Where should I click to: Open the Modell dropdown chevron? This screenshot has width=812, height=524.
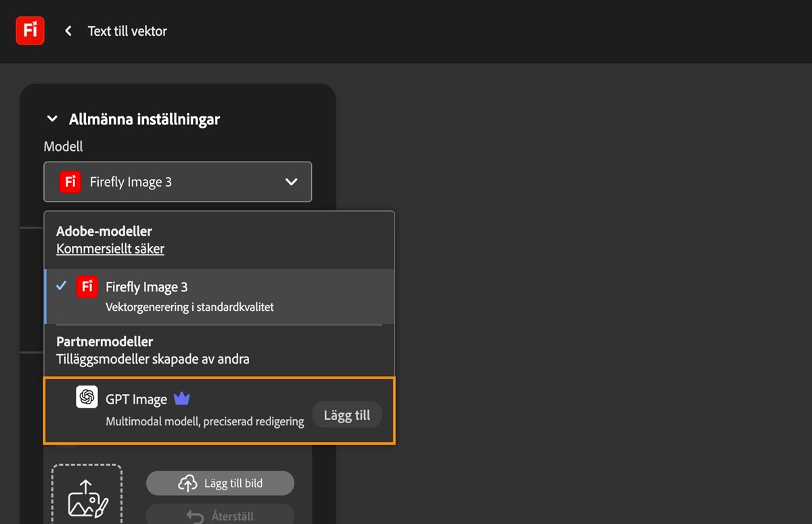291,181
